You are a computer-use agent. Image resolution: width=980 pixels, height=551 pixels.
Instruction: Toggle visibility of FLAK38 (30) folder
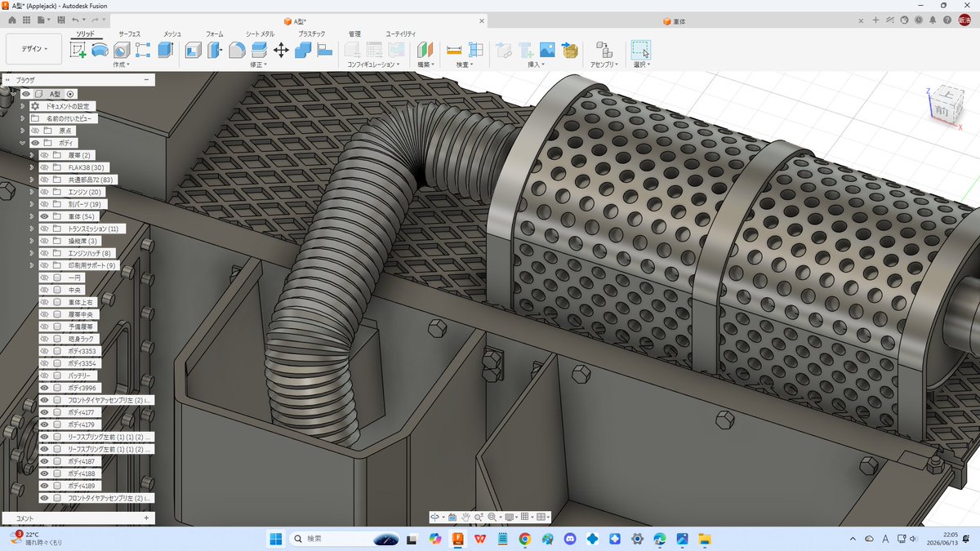45,167
